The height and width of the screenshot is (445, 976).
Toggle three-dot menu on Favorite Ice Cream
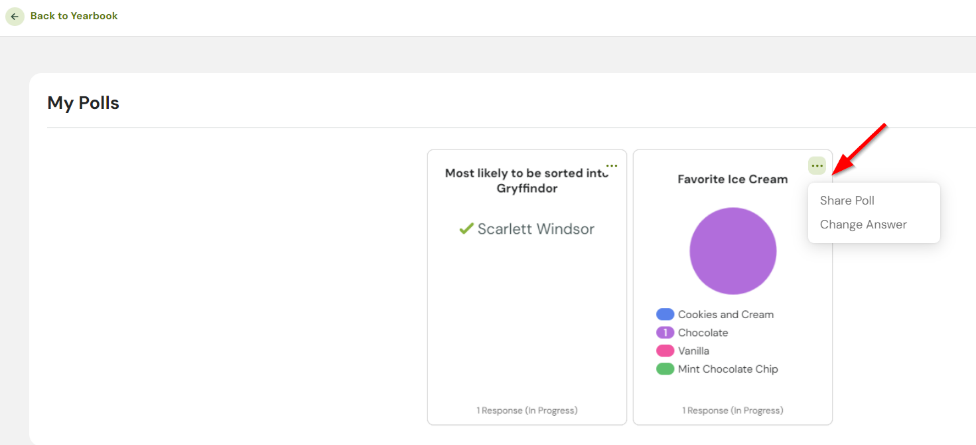click(817, 166)
